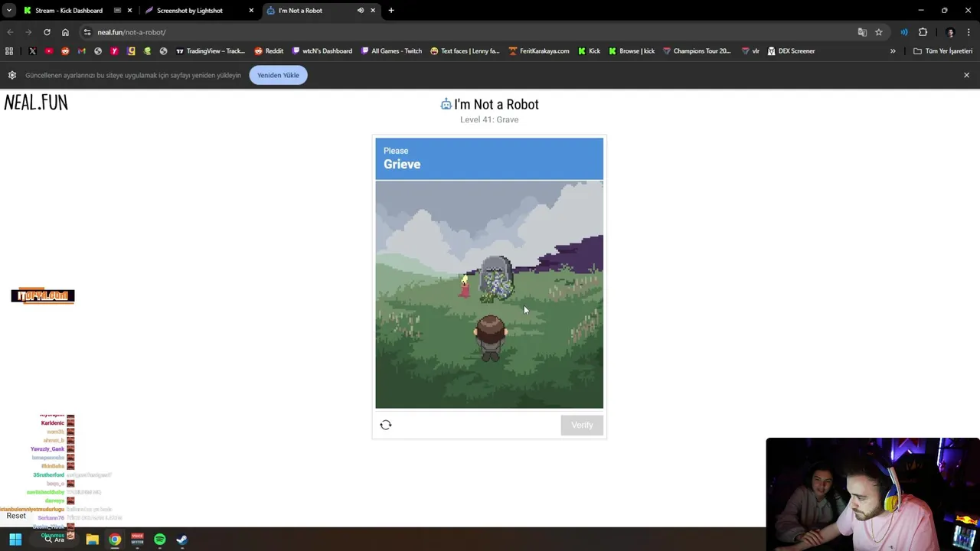This screenshot has height=551, width=980.
Task: Click the Yeniden Yükle reload button
Action: pos(278,75)
